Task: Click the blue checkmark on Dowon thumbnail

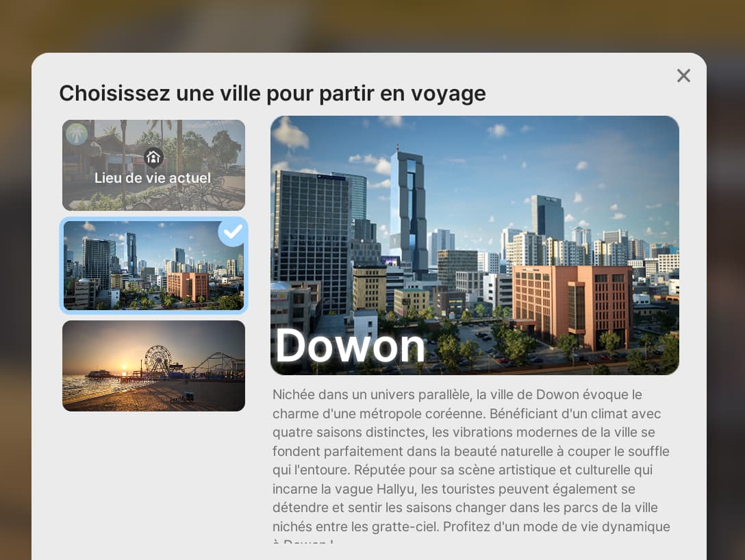Action: coord(233,232)
